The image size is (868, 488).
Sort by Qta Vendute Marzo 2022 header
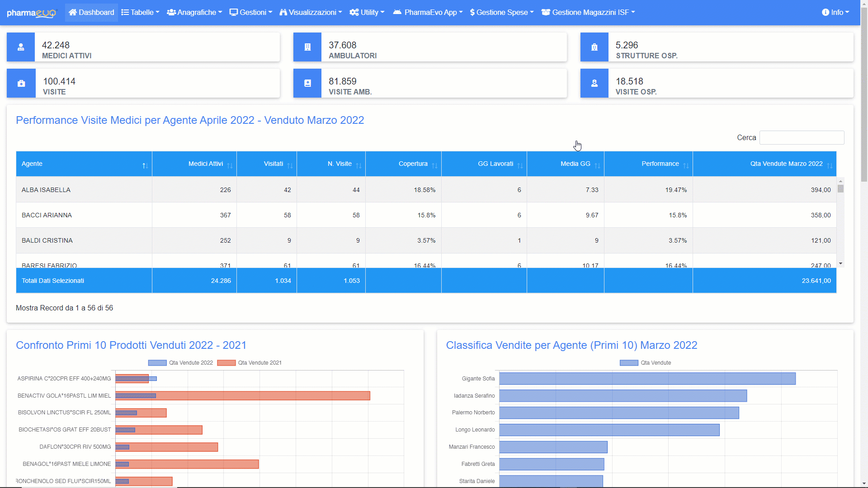786,164
